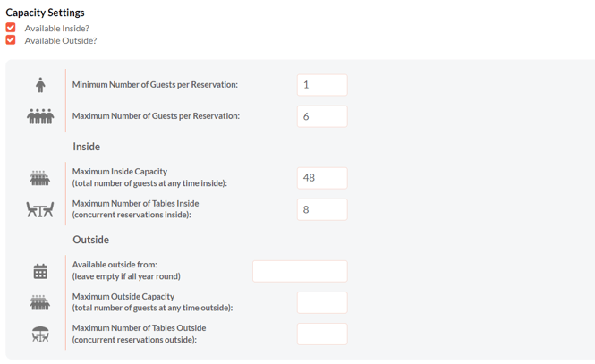Viewport: 595px width, 364px height.
Task: Open the Available outside from date field
Action: click(x=300, y=271)
